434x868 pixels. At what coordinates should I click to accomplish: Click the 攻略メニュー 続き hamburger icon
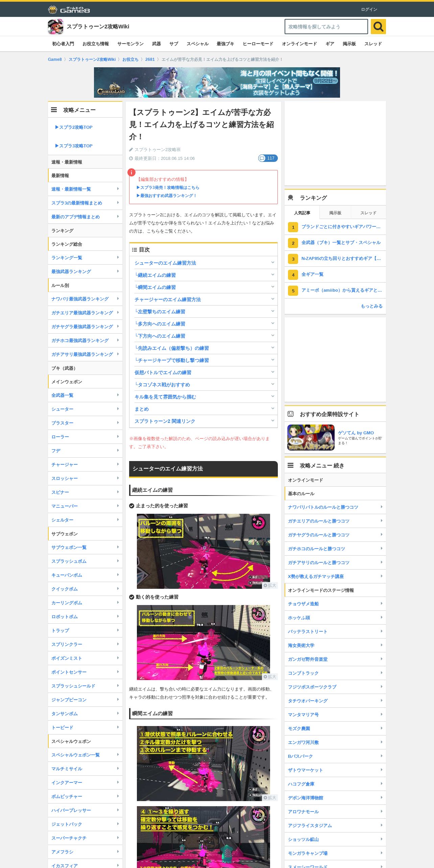pyautogui.click(x=290, y=465)
